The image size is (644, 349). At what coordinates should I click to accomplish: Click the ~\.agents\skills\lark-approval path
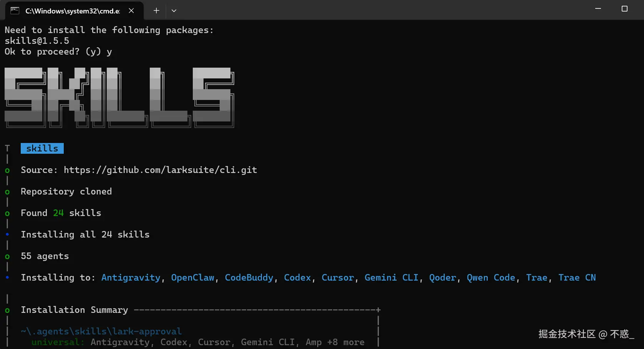click(101, 331)
